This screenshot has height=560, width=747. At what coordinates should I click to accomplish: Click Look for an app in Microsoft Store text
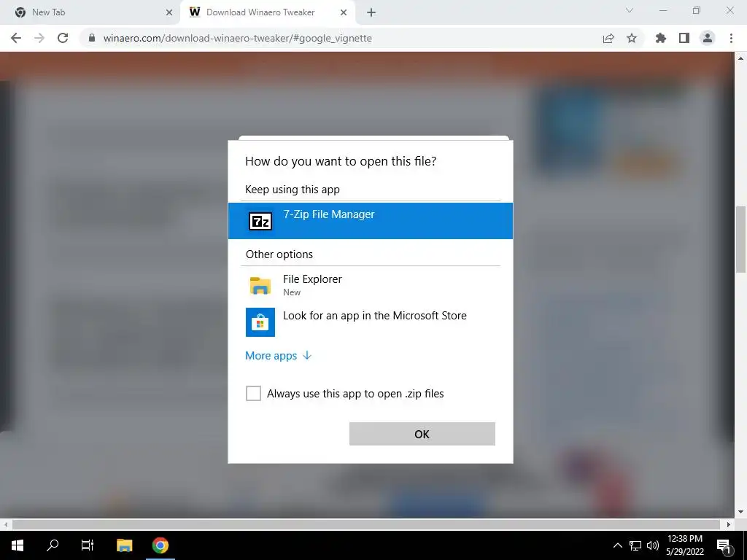coord(375,316)
